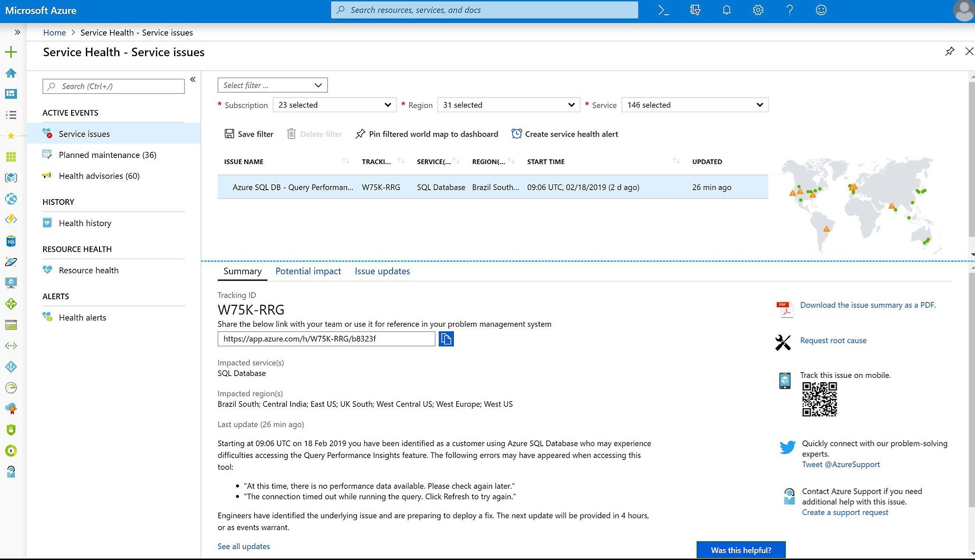Click the Brazil warning marker on map
975x560 pixels.
(827, 229)
